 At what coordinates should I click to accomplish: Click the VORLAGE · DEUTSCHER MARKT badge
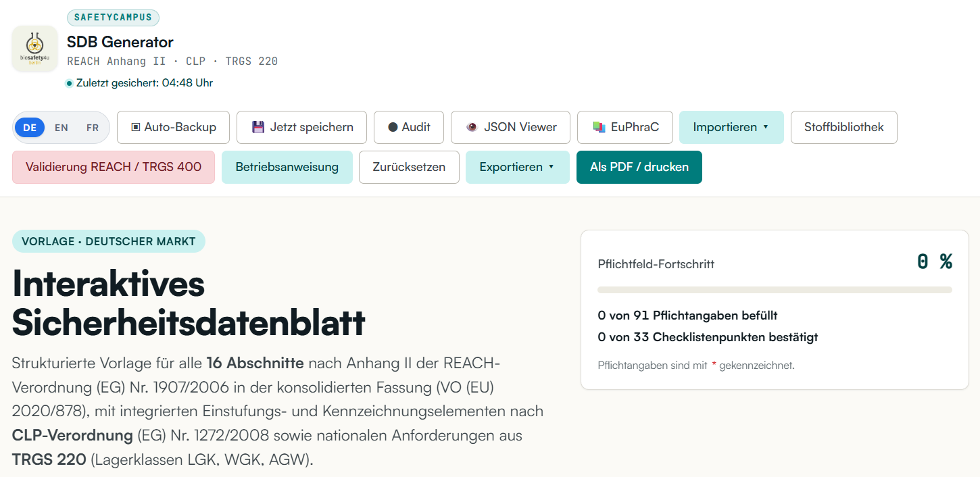(109, 241)
